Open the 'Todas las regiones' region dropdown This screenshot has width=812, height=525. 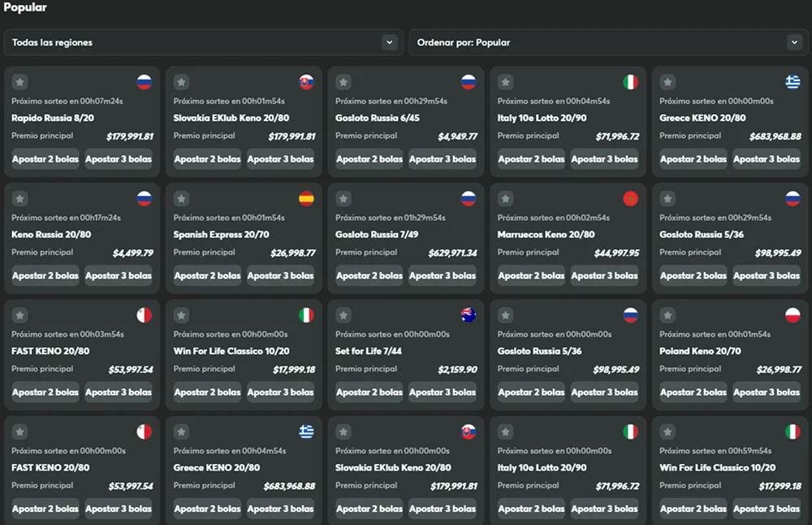pos(204,42)
